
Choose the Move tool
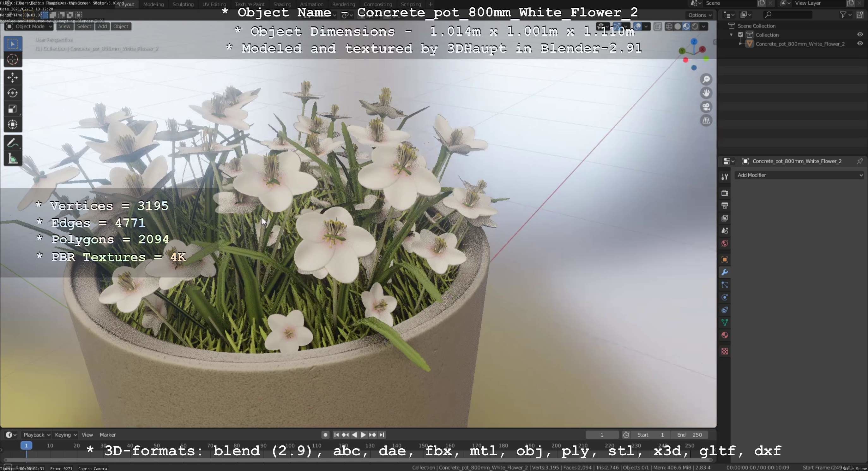[x=13, y=78]
